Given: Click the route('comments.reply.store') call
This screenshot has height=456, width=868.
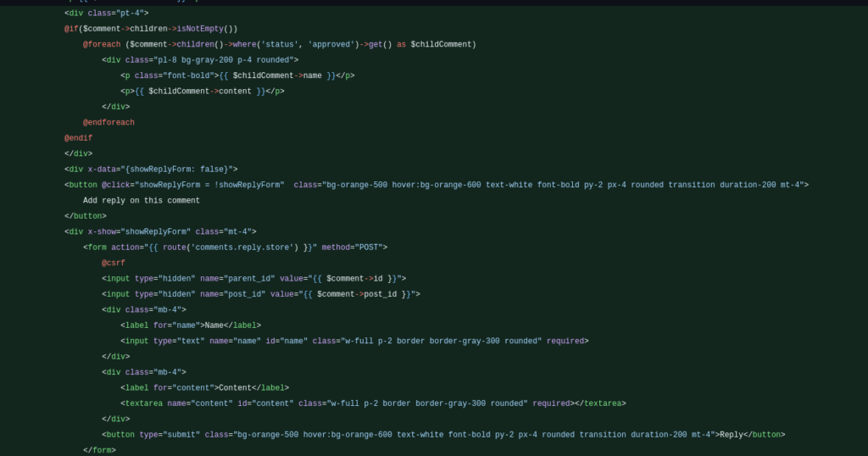Looking at the screenshot, I should [231, 247].
